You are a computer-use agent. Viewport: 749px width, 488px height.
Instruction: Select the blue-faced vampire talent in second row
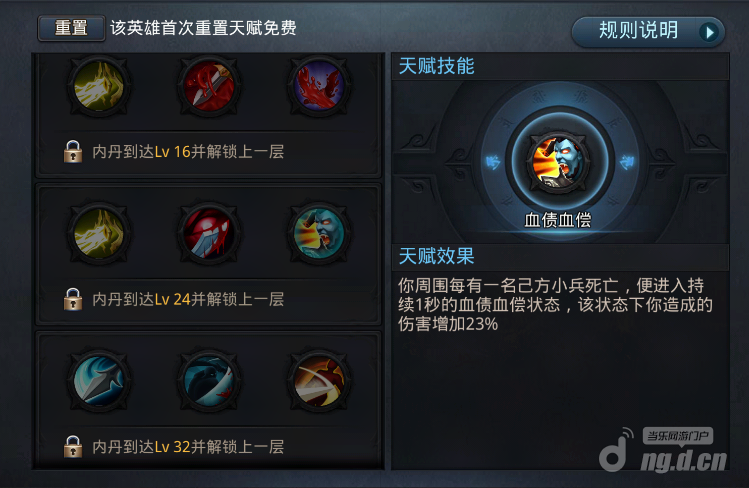[x=319, y=233]
